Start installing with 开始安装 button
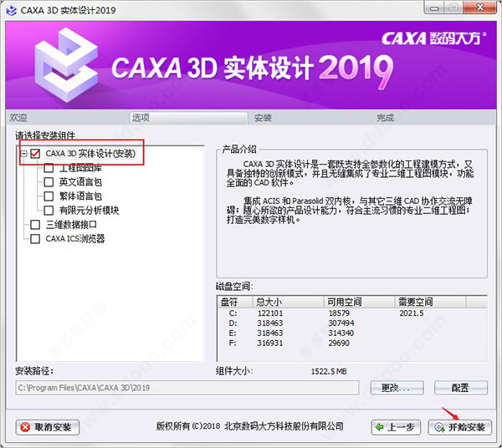 460,427
